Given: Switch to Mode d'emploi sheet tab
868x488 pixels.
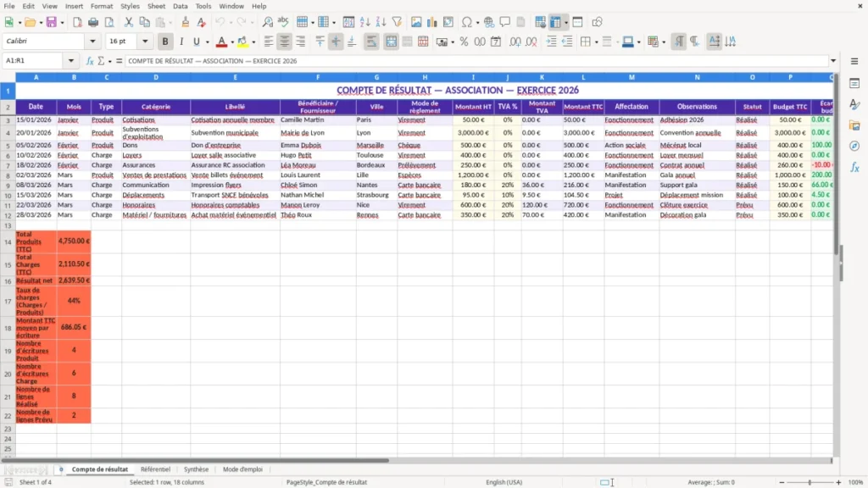Looking at the screenshot, I should click(x=242, y=469).
